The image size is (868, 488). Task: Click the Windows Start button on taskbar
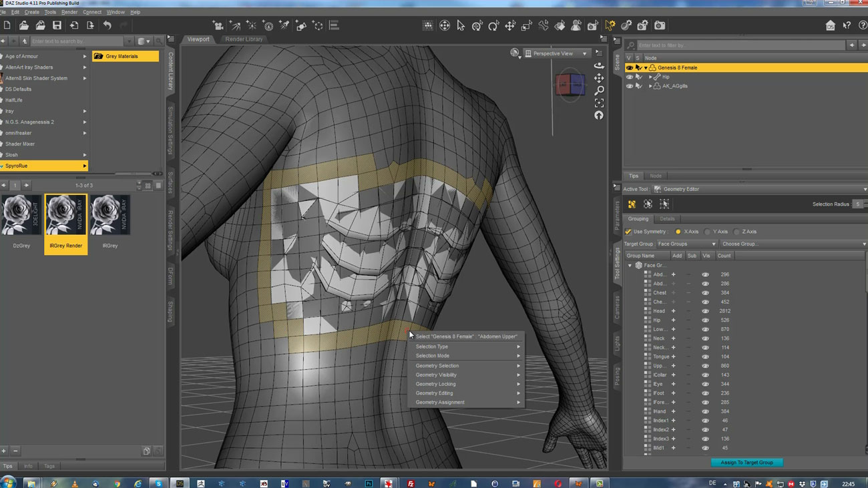click(8, 483)
